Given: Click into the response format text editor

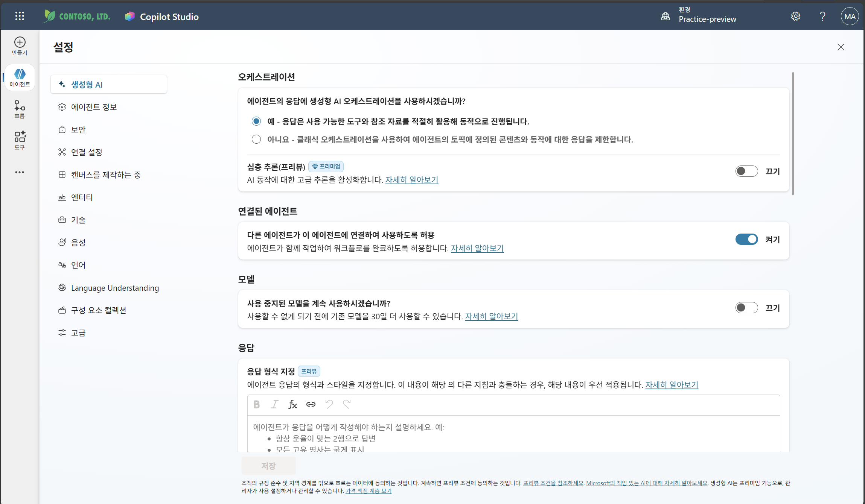Looking at the screenshot, I should (513, 434).
